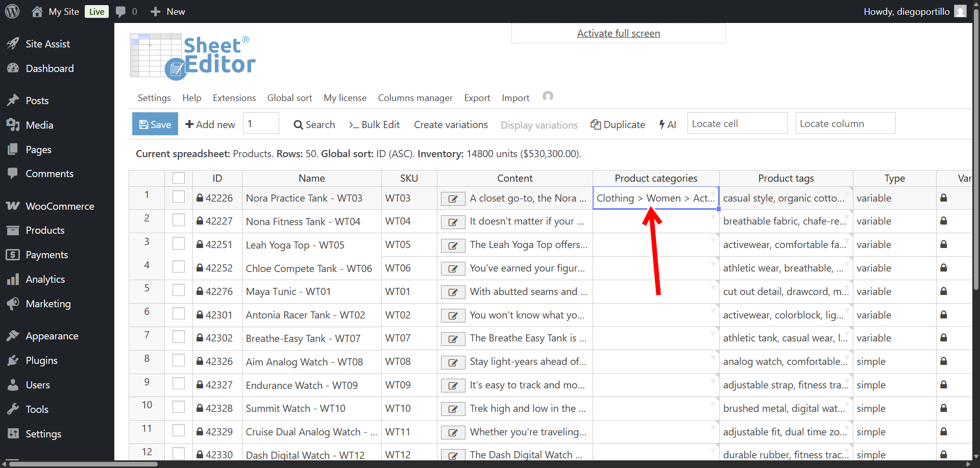This screenshot has height=468, width=980.
Task: Click the Locate cell input field
Action: [737, 124]
